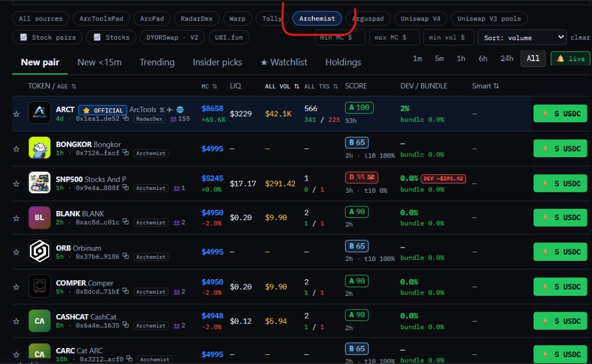Select the DYORSwap · V2 chip
The height and width of the screenshot is (364, 592).
click(x=172, y=37)
